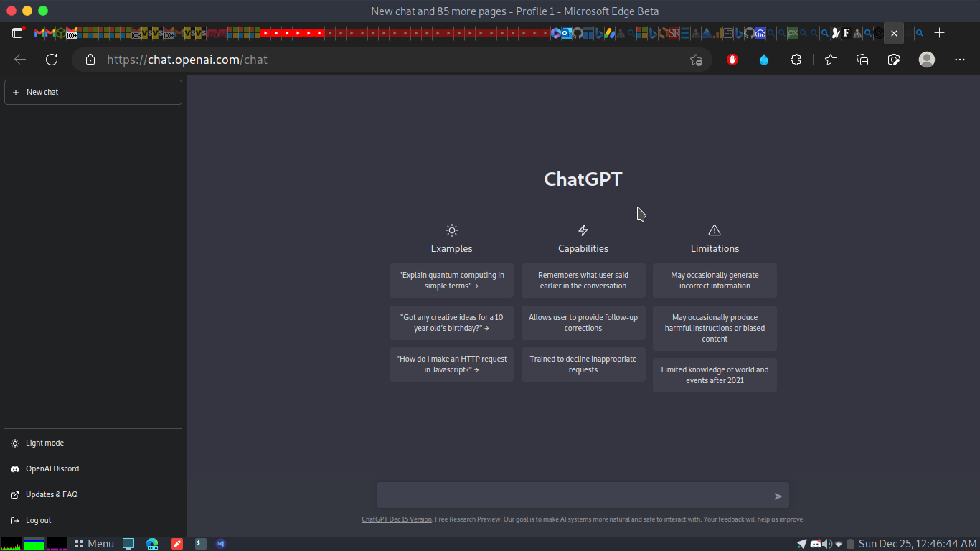
Task: Click 'Remembers what user said' card
Action: pyautogui.click(x=583, y=281)
